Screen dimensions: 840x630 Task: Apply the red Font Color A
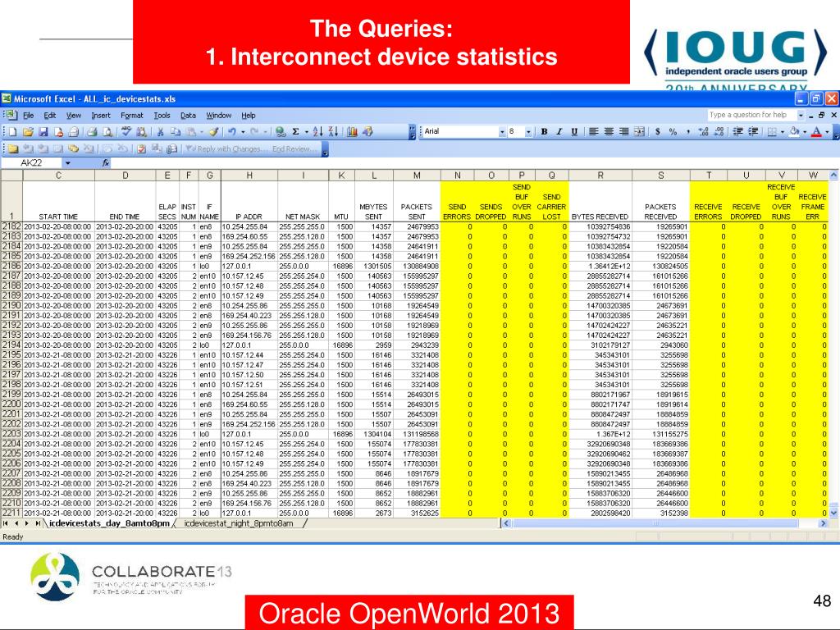point(816,132)
